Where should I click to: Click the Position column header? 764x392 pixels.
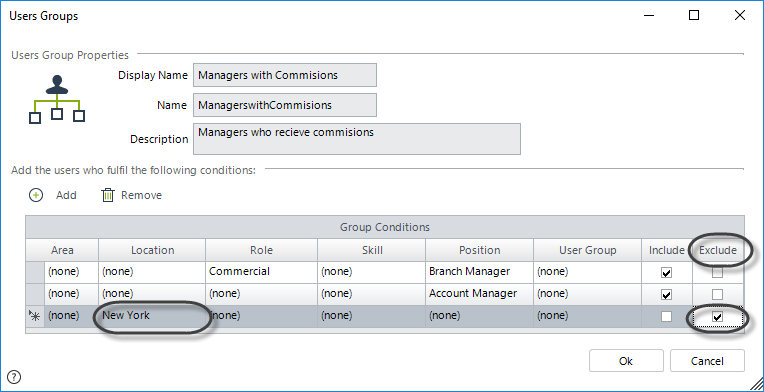[x=479, y=250]
